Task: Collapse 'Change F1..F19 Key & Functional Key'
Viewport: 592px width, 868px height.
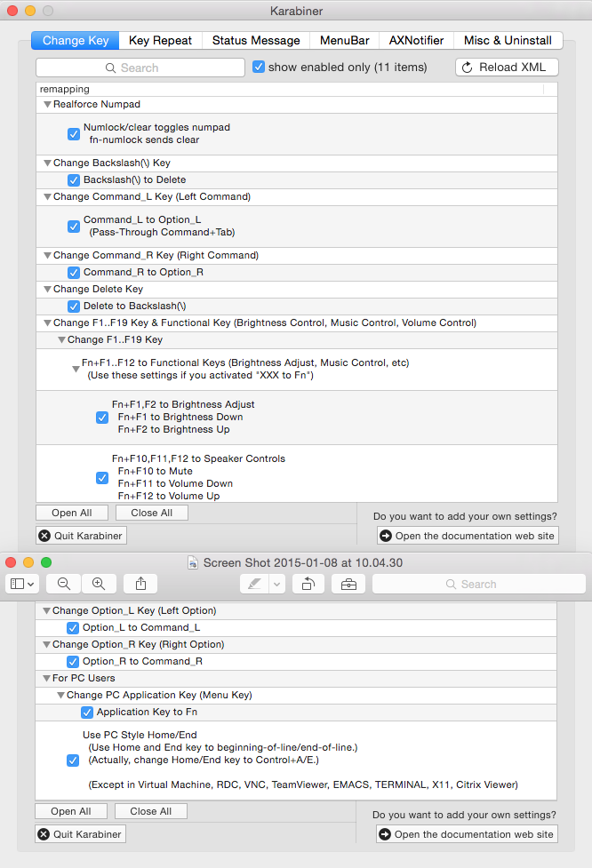Action: (x=48, y=323)
